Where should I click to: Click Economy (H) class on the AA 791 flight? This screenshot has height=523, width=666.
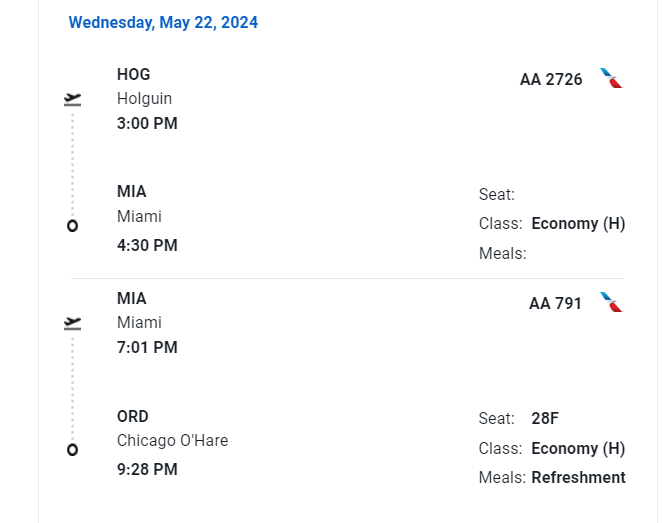578,448
